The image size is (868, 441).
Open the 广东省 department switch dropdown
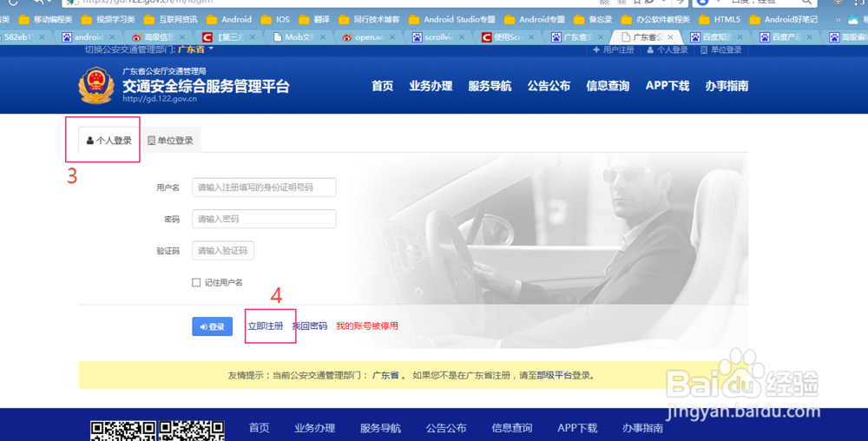pos(195,49)
